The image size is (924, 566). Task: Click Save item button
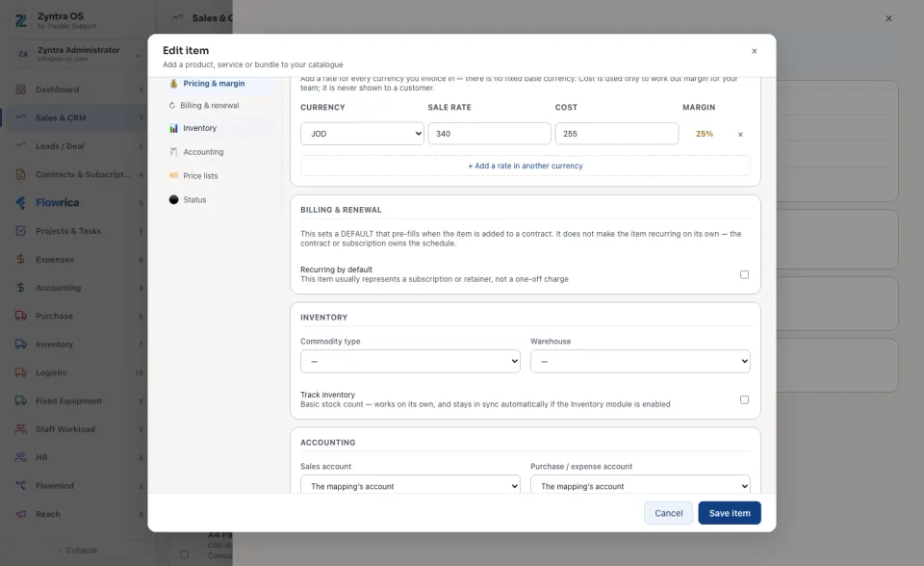(730, 513)
